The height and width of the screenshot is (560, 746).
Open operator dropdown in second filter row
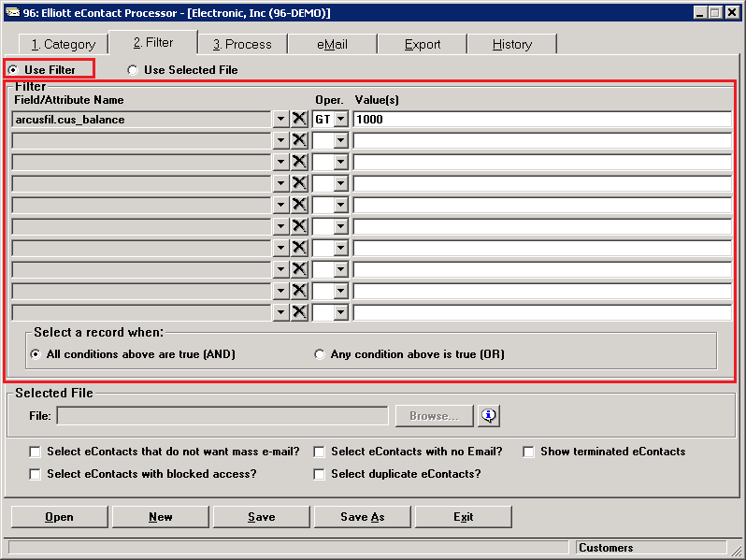click(x=341, y=140)
